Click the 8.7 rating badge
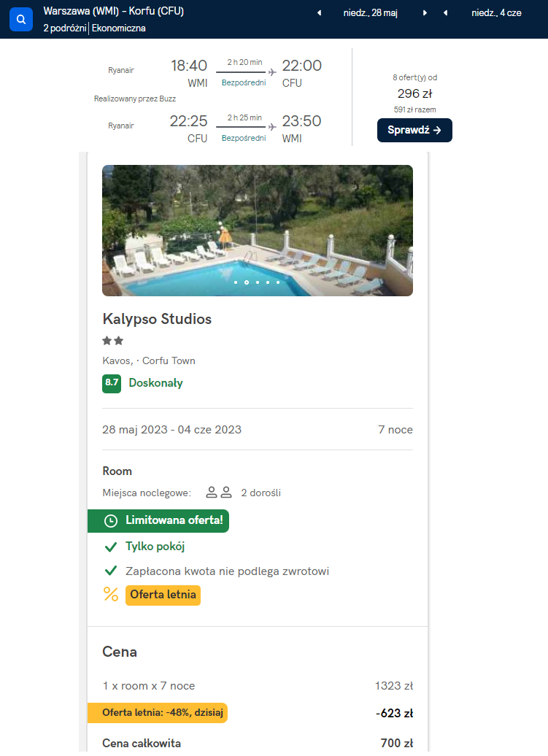Viewport: 548px width, 756px height. pos(112,383)
